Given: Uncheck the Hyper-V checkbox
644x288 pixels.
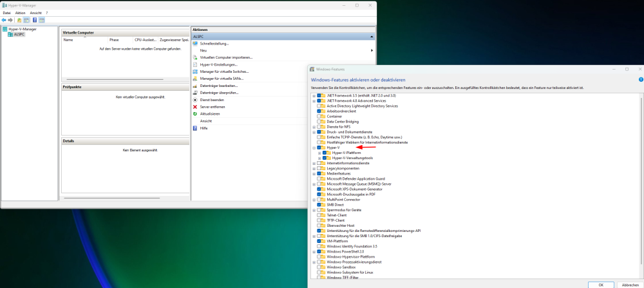Looking at the screenshot, I should 319,148.
